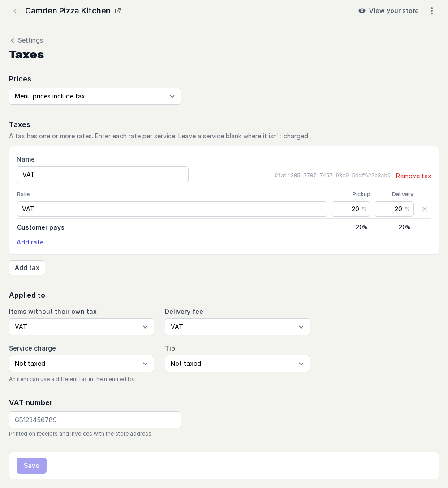This screenshot has width=448, height=488.
Task: Click the tax ID 01a11305-7707-7457-93c9-5ddf622b3ab0
Action: click(x=332, y=176)
